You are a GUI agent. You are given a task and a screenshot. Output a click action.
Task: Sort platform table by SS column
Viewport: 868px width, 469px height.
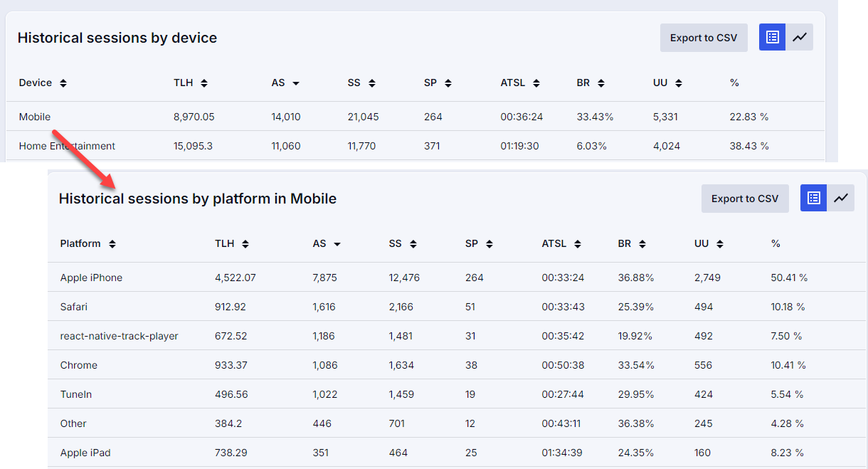[413, 244]
